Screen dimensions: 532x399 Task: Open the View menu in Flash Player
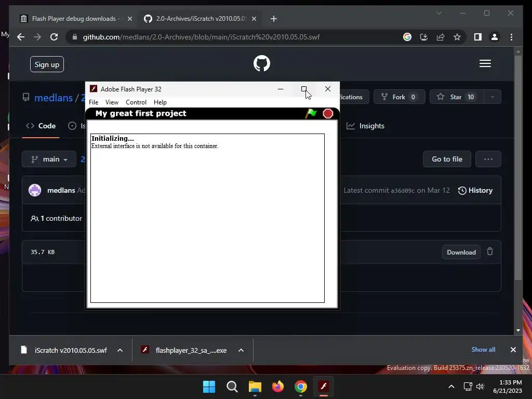click(x=112, y=102)
